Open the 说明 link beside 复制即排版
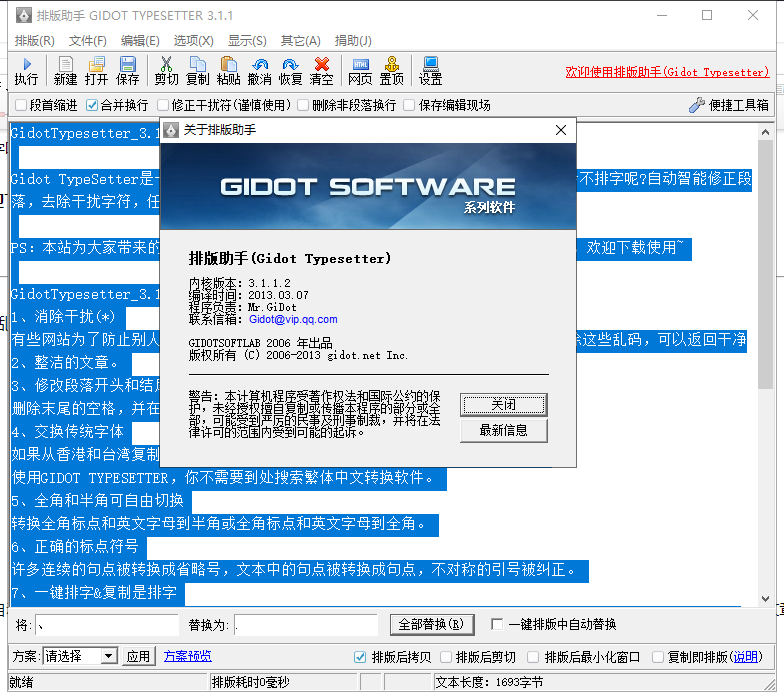Viewport: 784px width, 699px height. 746,657
